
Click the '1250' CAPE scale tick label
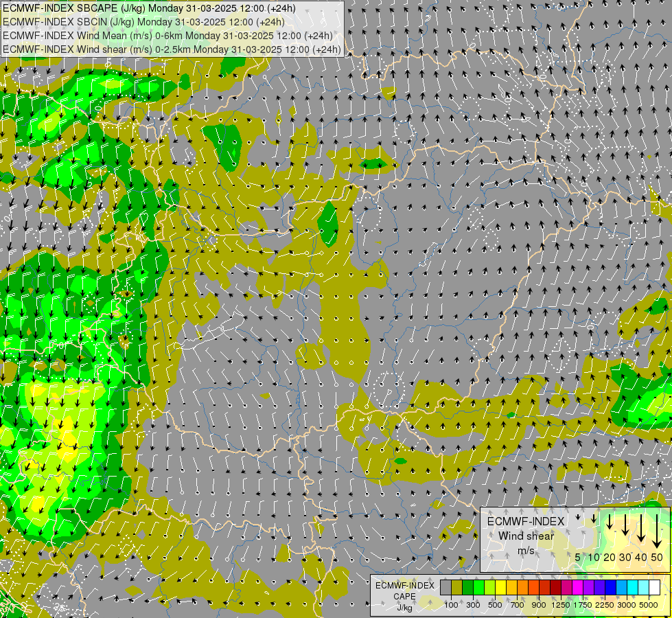point(561,605)
